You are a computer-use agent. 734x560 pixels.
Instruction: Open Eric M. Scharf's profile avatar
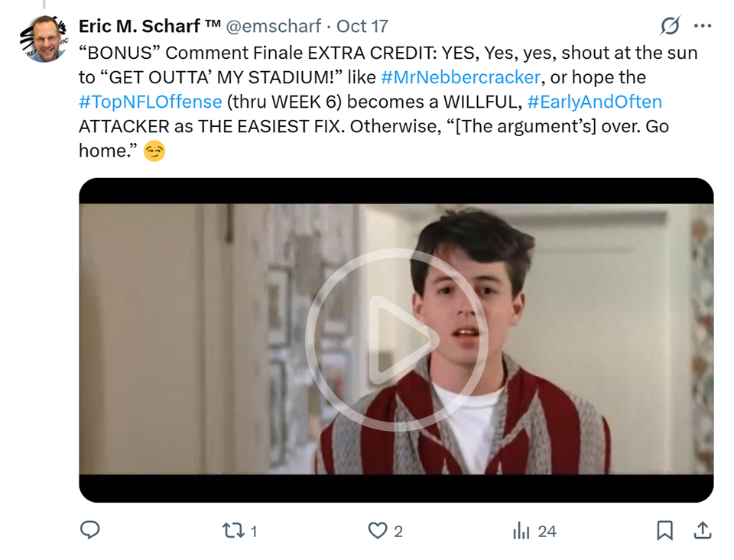point(43,38)
